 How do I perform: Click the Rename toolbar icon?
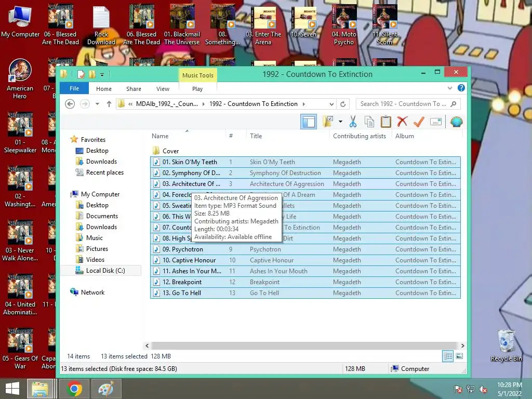point(436,122)
